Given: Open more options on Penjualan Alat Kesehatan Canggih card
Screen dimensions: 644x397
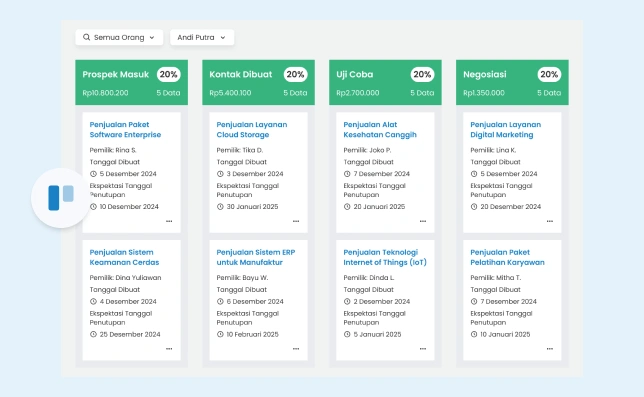Looking at the screenshot, I should [x=423, y=221].
